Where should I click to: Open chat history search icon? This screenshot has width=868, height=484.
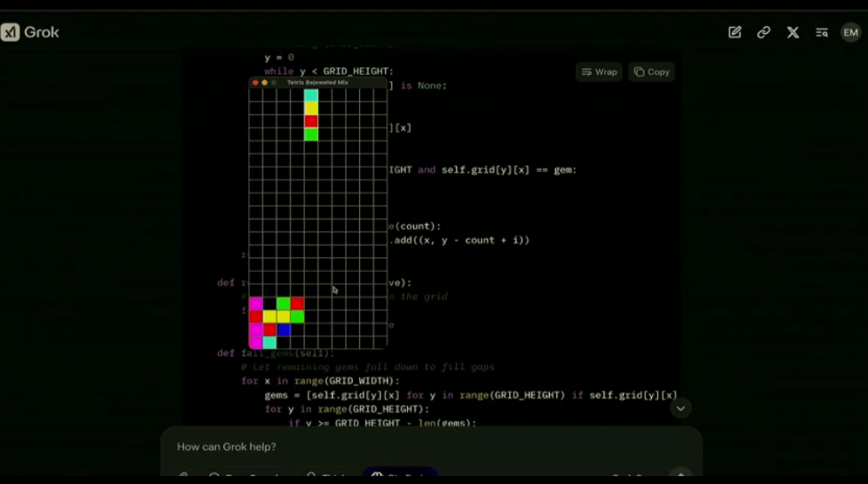point(822,32)
